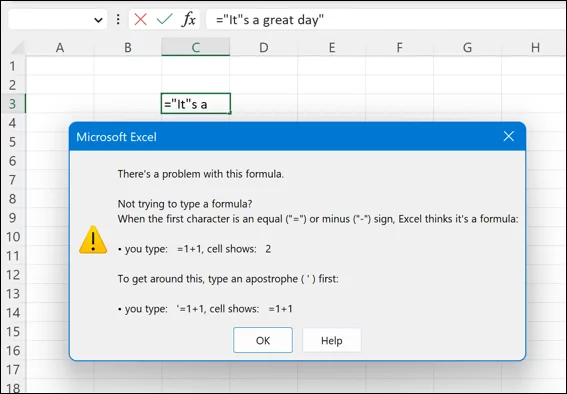The height and width of the screenshot is (394, 567).
Task: Click cell C3 containing ="It"s a
Action: (196, 103)
